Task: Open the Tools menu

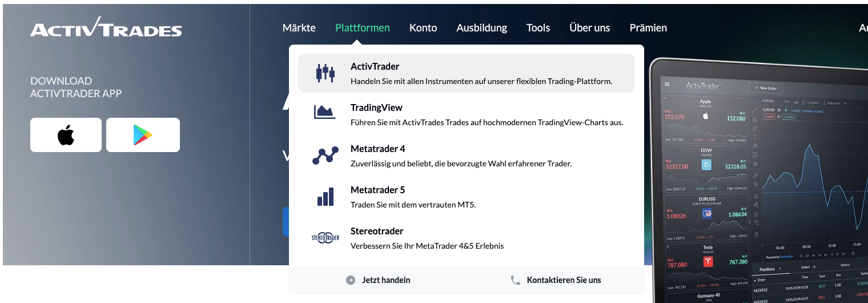Action: pos(539,27)
